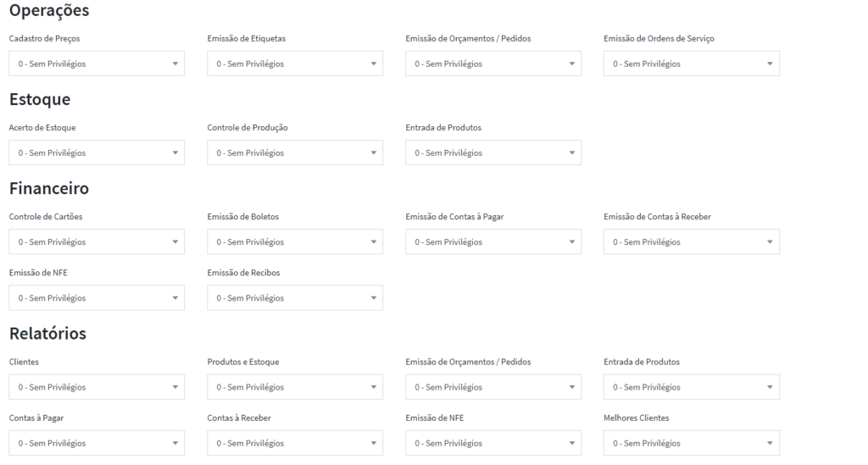This screenshot has width=868, height=465.
Task: Select the Acerto de Estoque privilege dropdown
Action: pos(97,152)
